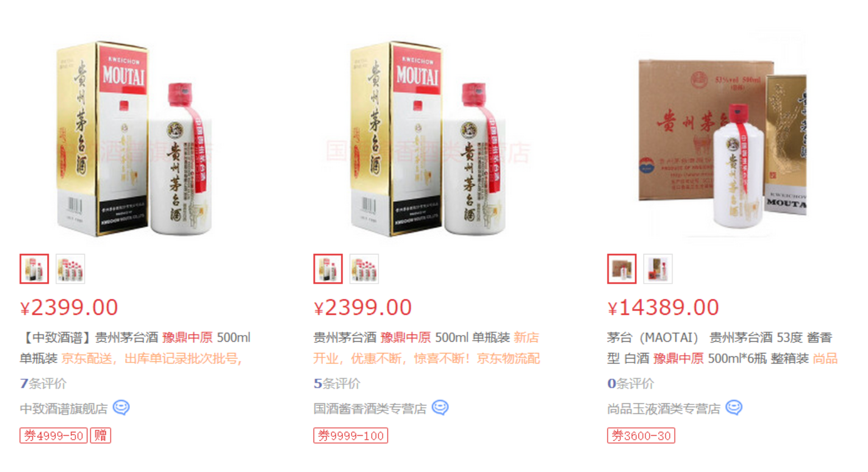Select first thumbnail under first Moutai product
Viewport: 868px width, 472px height.
(34, 269)
